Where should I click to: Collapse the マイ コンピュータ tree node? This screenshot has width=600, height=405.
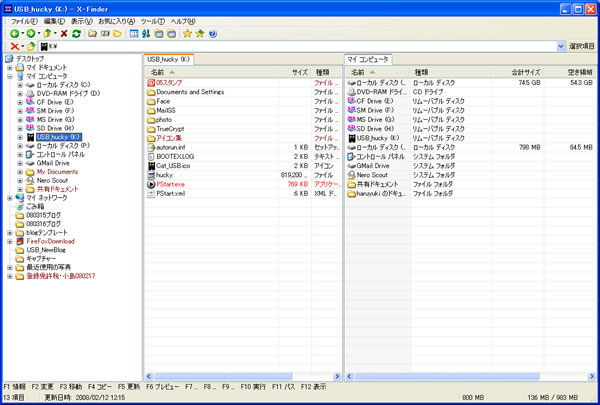[10, 76]
